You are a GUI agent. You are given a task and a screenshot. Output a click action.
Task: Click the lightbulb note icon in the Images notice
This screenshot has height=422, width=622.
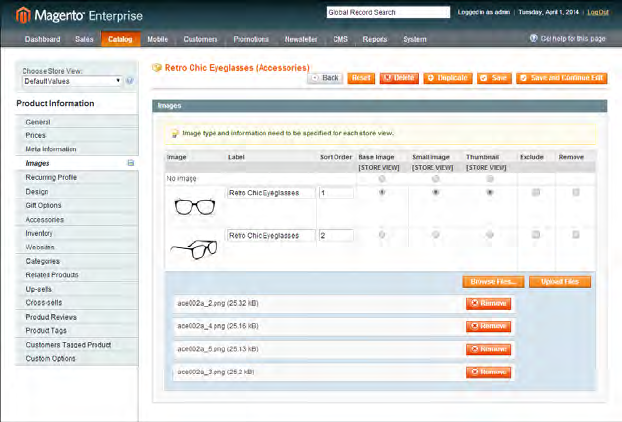pyautogui.click(x=175, y=134)
